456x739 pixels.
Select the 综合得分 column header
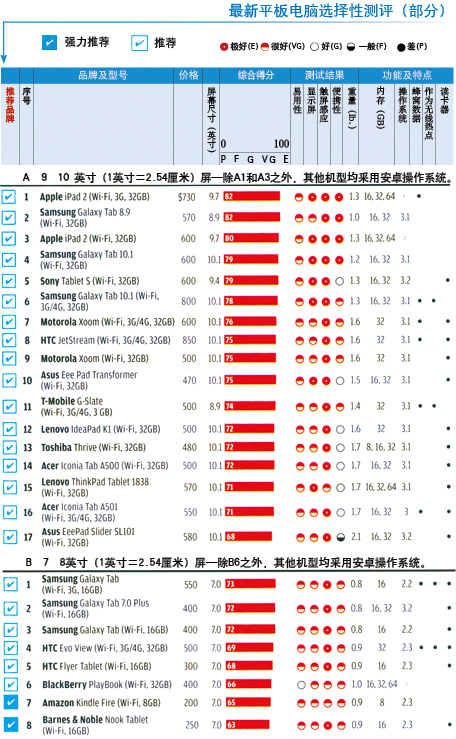pos(255,75)
